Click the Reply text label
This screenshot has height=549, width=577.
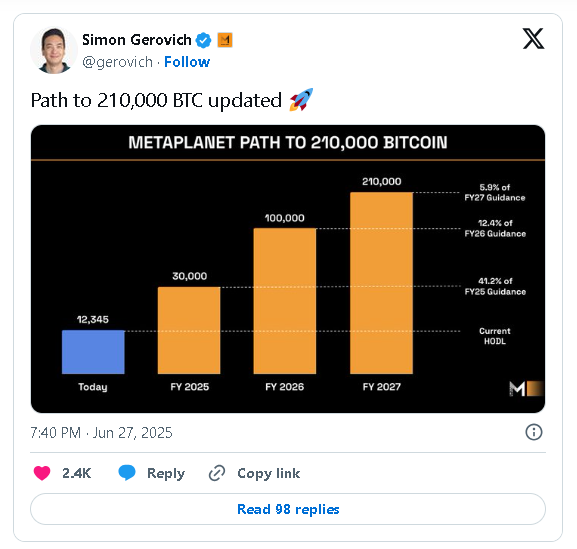click(x=166, y=473)
